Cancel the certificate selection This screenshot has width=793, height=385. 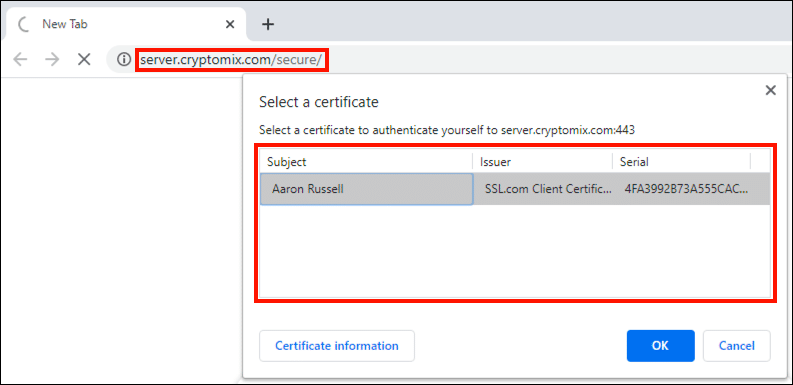[x=737, y=346]
